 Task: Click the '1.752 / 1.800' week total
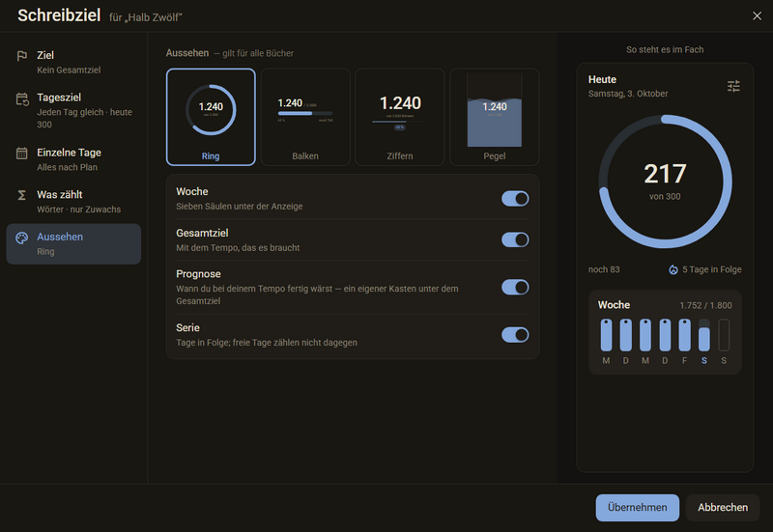coord(705,305)
